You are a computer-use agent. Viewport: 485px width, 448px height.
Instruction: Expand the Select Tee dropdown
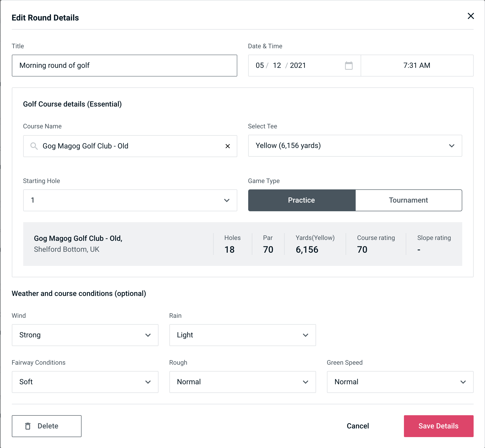click(452, 146)
